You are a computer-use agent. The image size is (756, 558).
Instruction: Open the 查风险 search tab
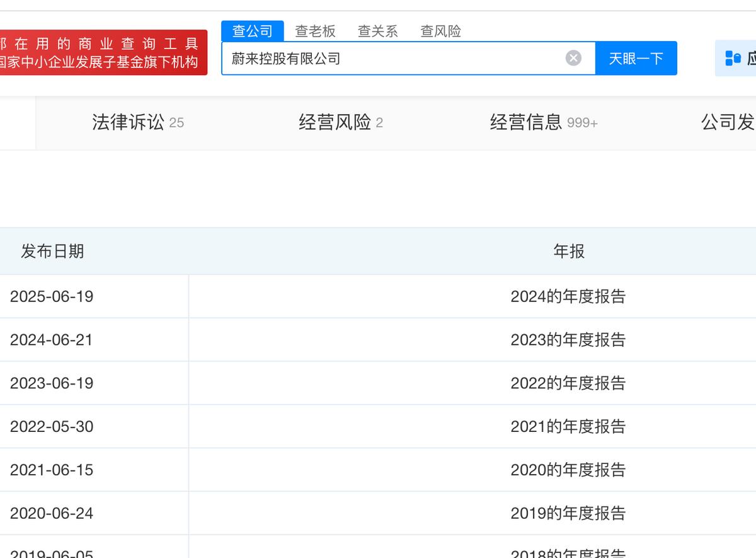pyautogui.click(x=440, y=31)
